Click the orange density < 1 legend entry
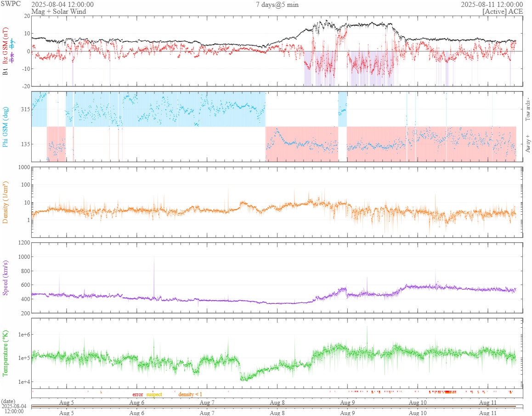The height and width of the screenshot is (416, 532). pyautogui.click(x=190, y=394)
